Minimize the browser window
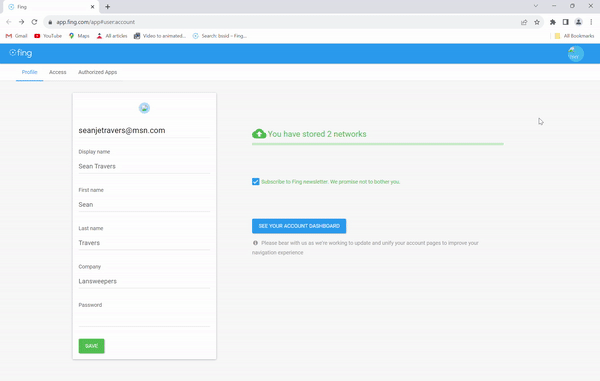 pos(554,6)
